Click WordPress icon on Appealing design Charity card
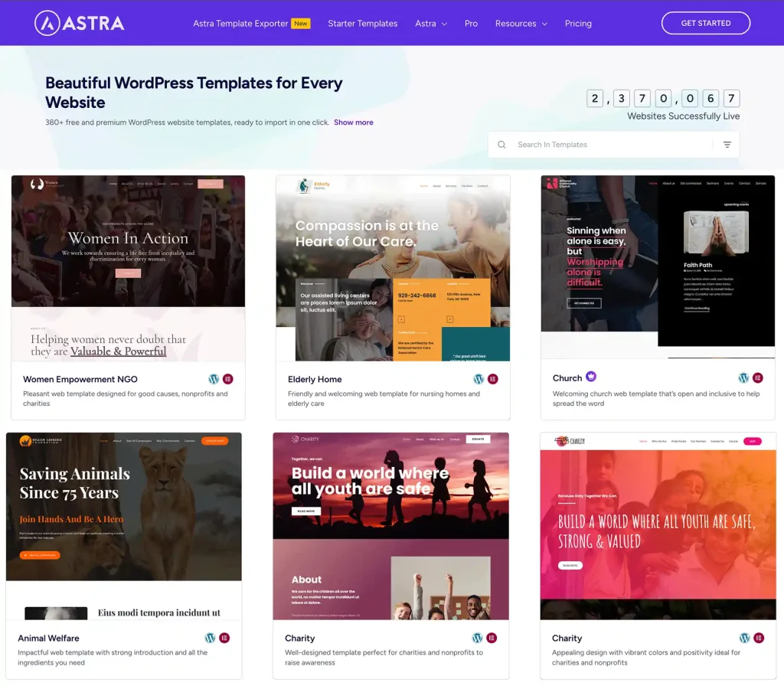 (x=744, y=638)
